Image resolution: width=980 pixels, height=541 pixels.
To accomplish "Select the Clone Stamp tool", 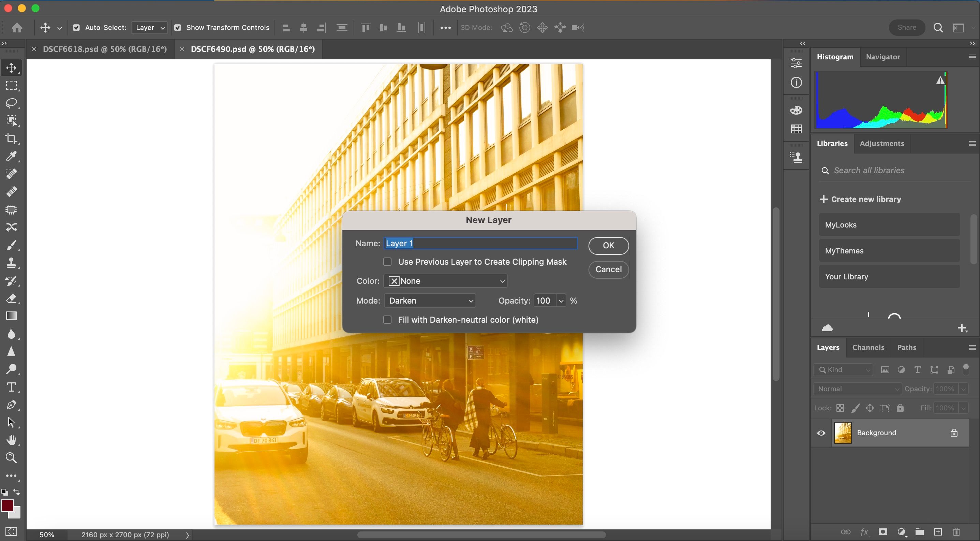I will (11, 263).
